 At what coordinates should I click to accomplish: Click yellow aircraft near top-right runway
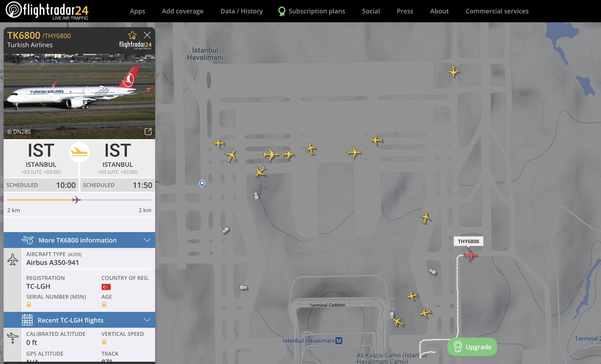click(453, 71)
